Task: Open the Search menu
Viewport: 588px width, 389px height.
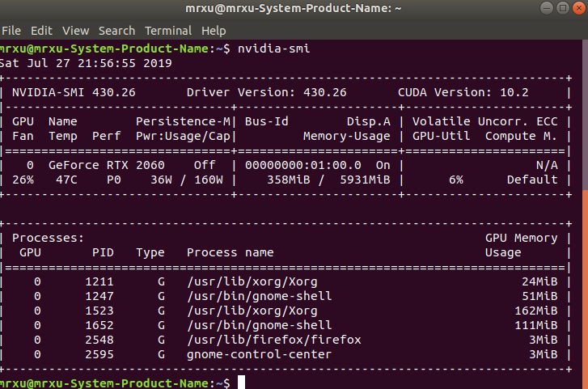Action: pos(116,31)
